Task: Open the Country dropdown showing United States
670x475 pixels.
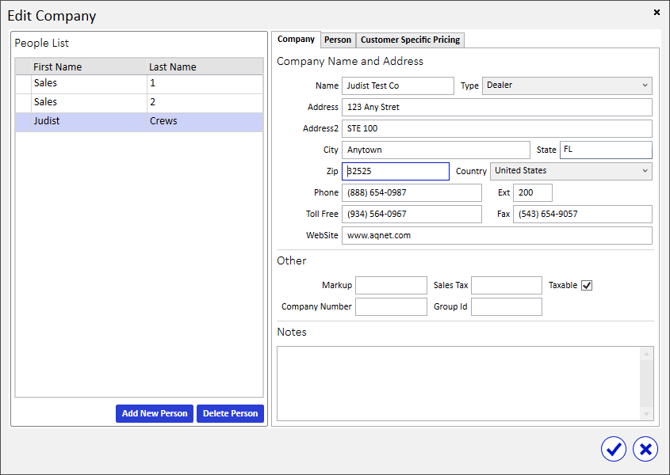Action: click(571, 171)
